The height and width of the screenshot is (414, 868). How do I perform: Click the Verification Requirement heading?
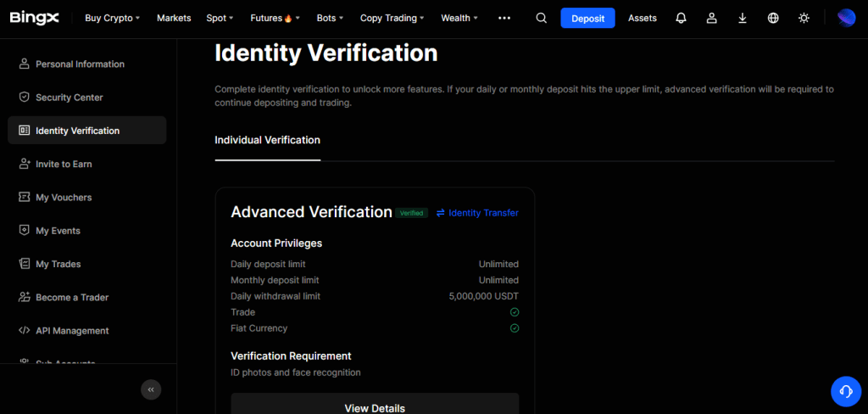coord(292,355)
